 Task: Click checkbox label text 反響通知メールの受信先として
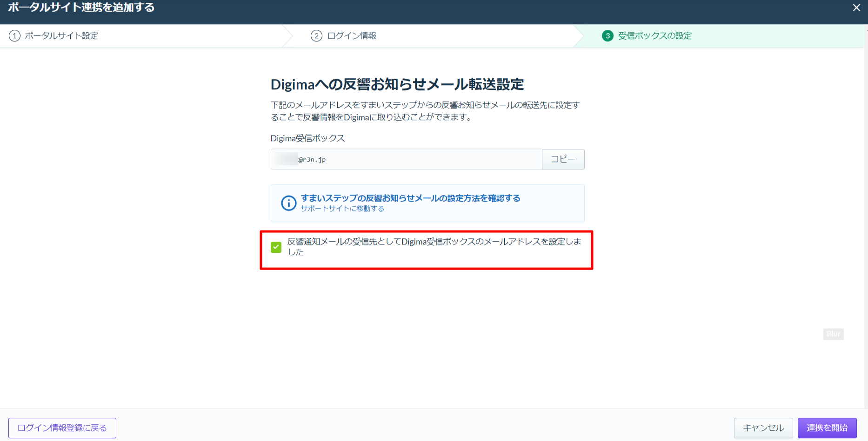click(434, 246)
